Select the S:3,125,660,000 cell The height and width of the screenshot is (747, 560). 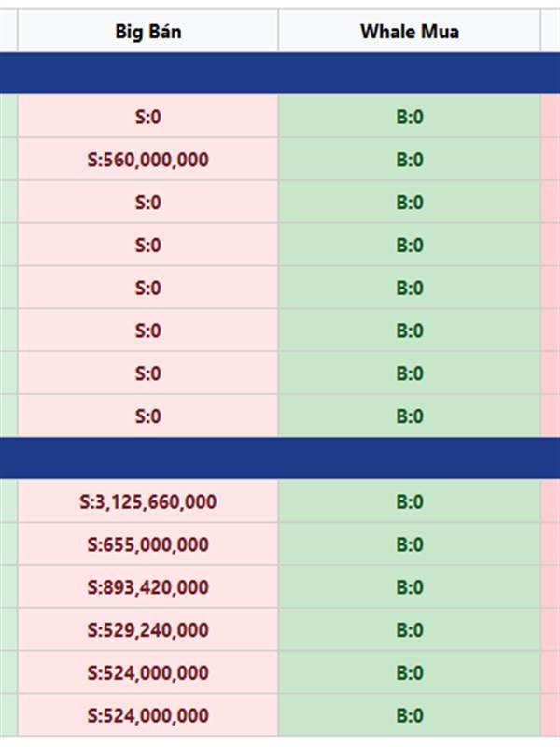147,502
